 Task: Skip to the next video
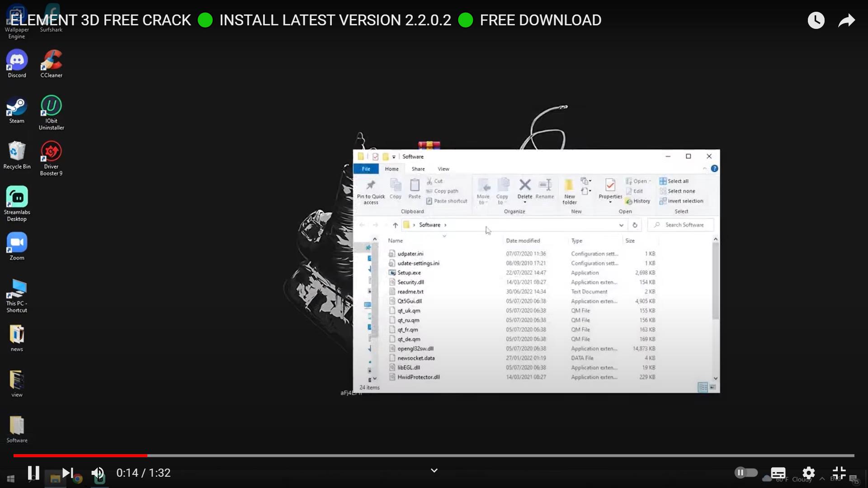(68, 473)
